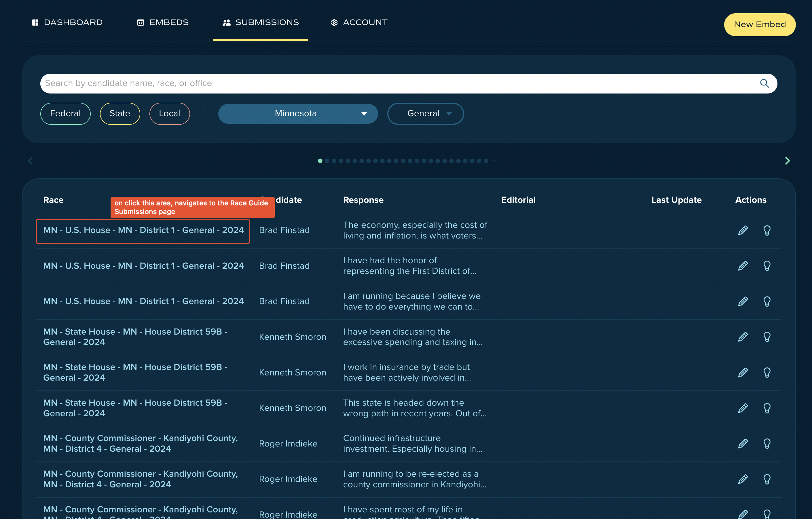The height and width of the screenshot is (519, 812).
Task: Open State House 59B link for 'I work in insurance'
Action: point(135,372)
